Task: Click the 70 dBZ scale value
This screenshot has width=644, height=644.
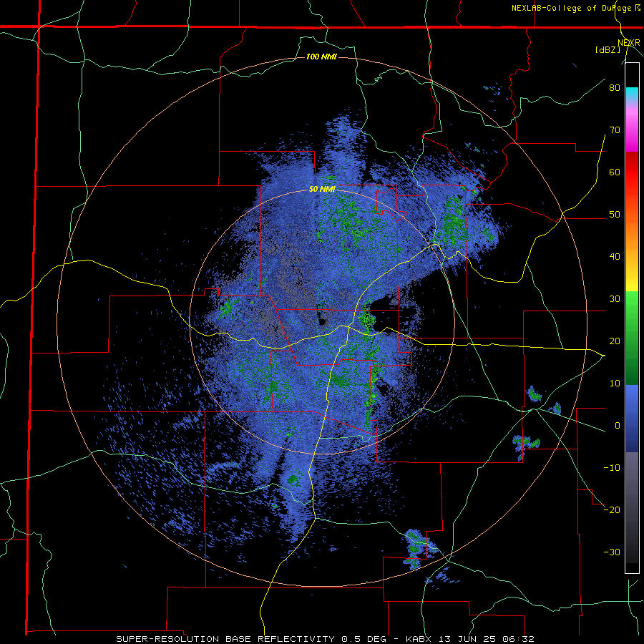Action: pyautogui.click(x=615, y=130)
